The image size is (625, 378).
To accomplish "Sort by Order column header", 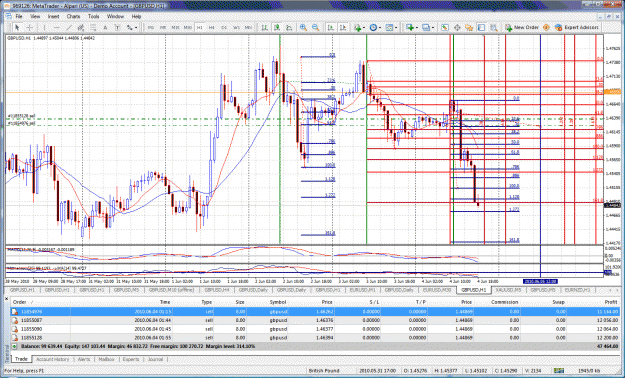I will pos(21,302).
